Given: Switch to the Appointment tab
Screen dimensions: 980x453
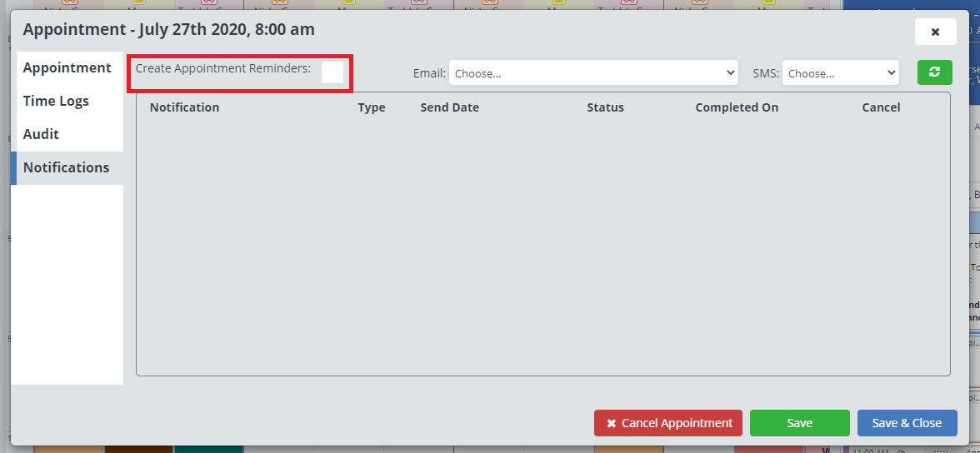Looking at the screenshot, I should click(67, 67).
